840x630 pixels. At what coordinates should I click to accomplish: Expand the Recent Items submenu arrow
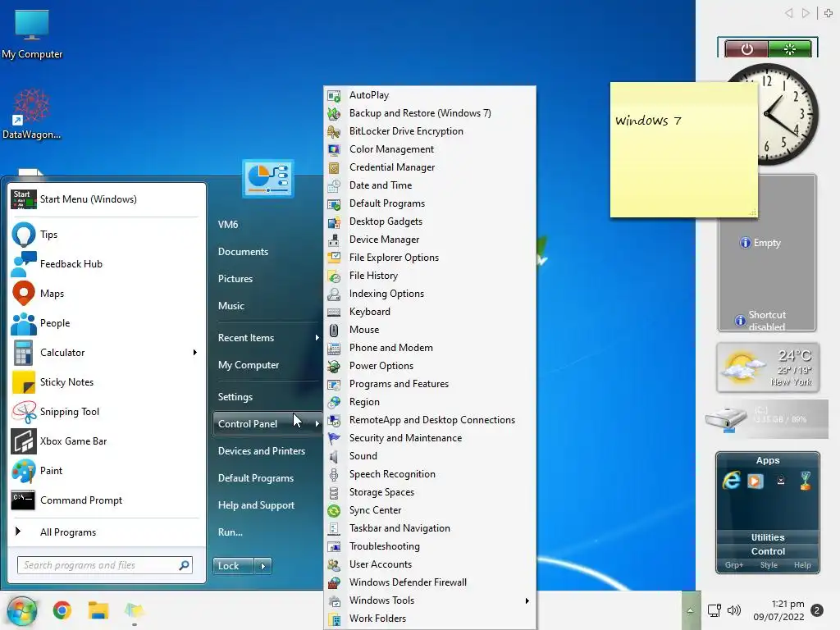317,337
